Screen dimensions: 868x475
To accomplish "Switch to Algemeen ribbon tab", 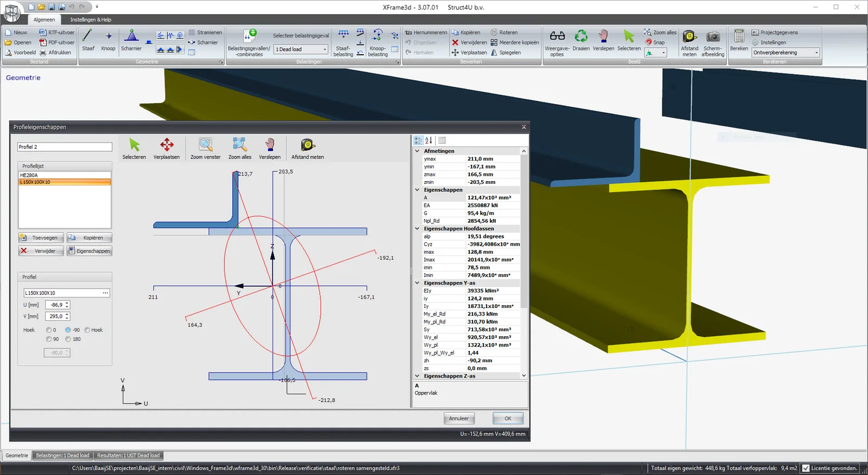I will [44, 20].
